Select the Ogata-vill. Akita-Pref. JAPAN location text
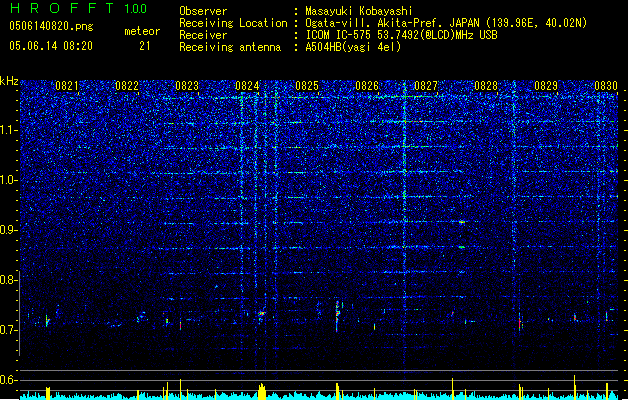 pyautogui.click(x=446, y=23)
